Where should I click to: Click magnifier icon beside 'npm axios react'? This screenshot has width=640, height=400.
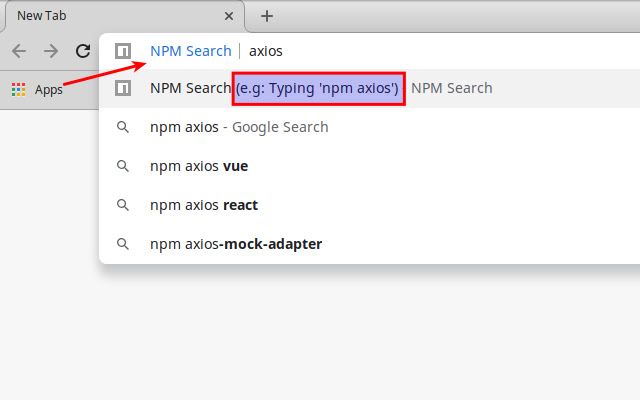click(123, 205)
